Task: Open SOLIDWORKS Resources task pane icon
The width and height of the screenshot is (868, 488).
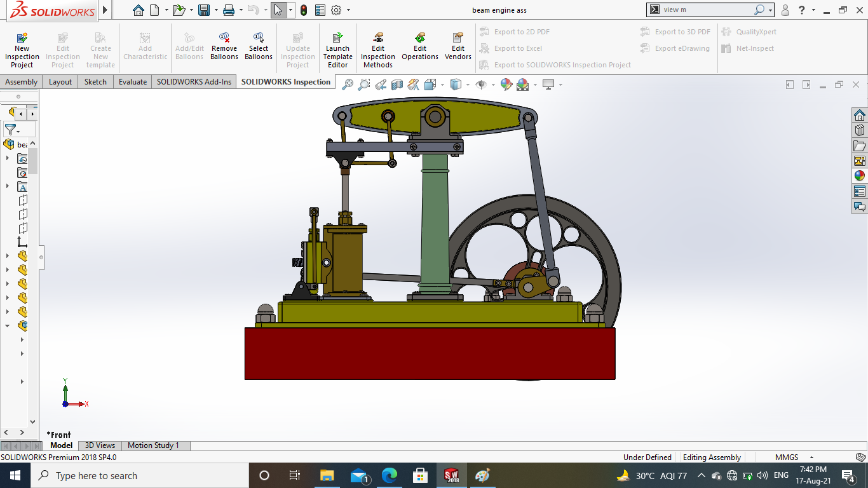Action: (x=860, y=115)
